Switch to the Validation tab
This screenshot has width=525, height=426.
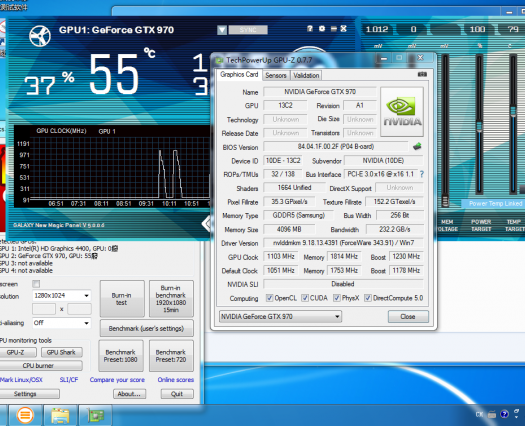(x=306, y=75)
